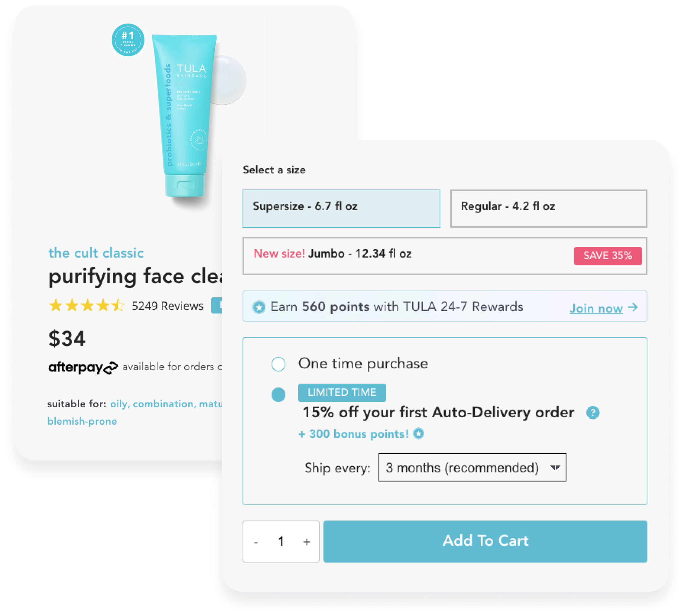
Task: Click the afterpay logo
Action: pyautogui.click(x=83, y=367)
